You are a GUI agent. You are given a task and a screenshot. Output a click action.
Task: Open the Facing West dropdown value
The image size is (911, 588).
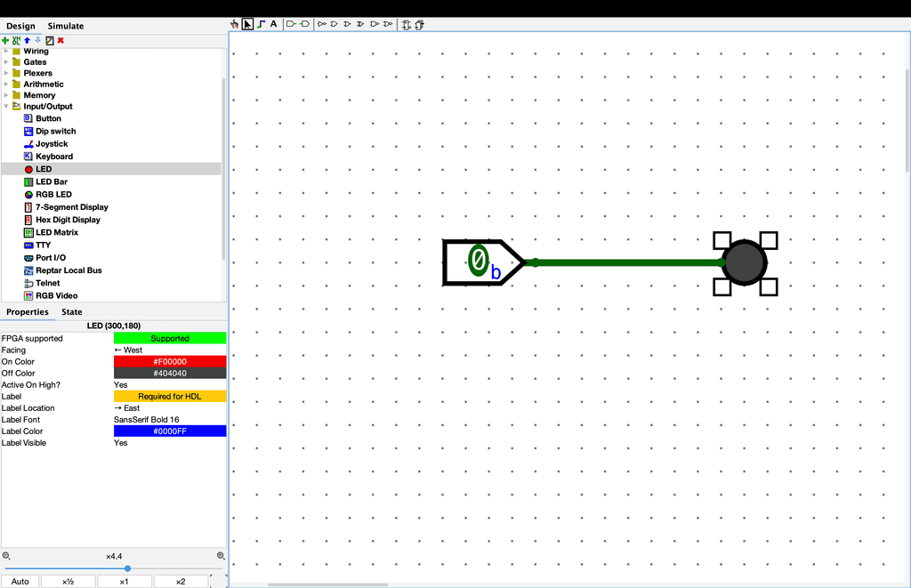(169, 350)
